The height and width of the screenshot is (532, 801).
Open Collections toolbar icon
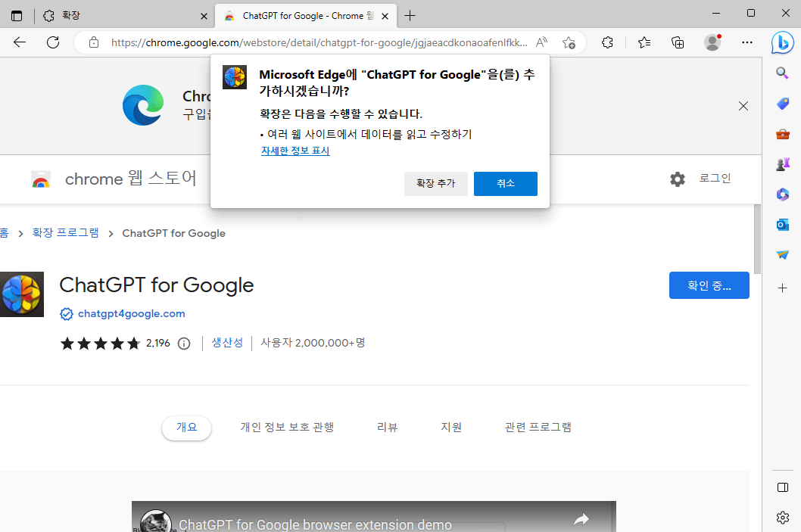point(678,42)
